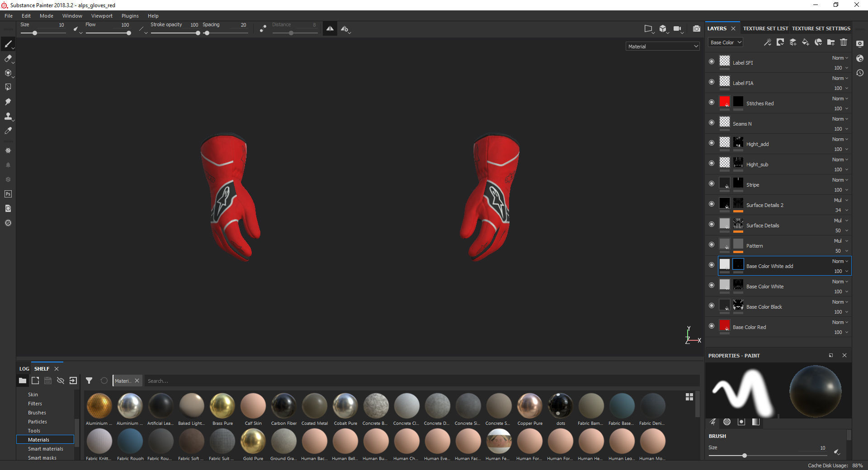The width and height of the screenshot is (868, 470).
Task: Click the shelf Search field
Action: coord(421,381)
